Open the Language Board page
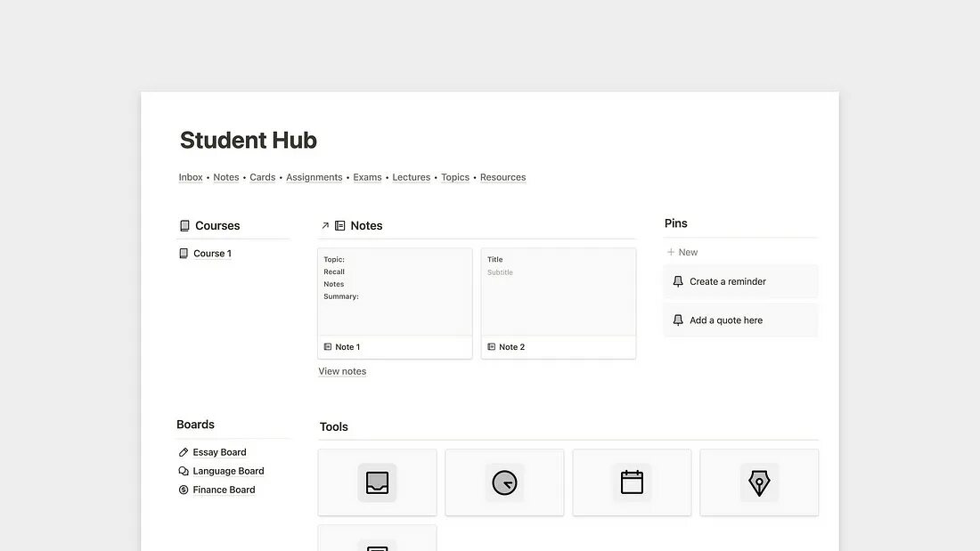The height and width of the screenshot is (551, 980). [228, 471]
